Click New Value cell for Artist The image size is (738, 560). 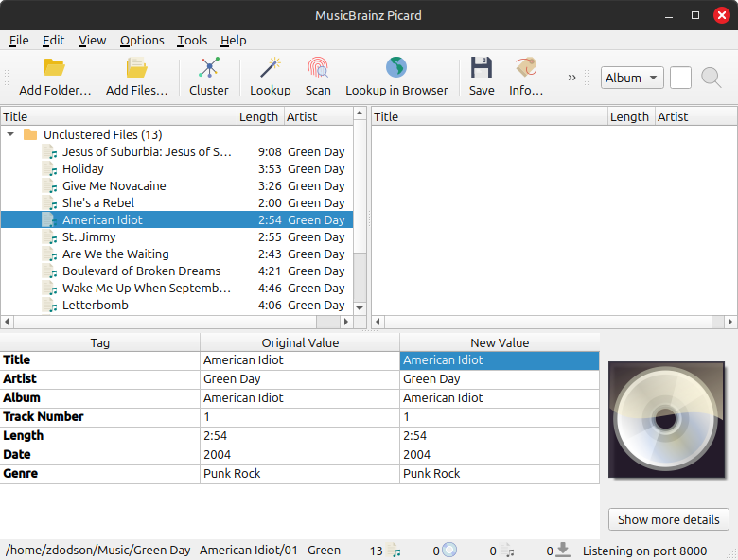pos(500,379)
